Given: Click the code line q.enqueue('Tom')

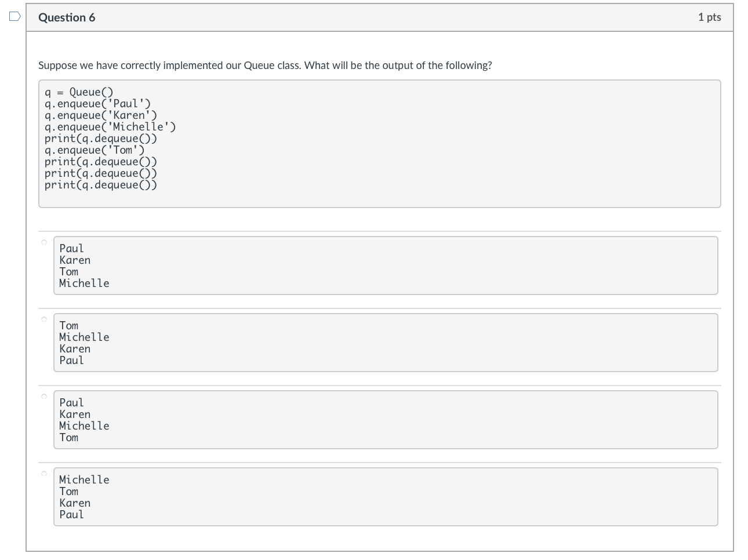Looking at the screenshot, I should pyautogui.click(x=95, y=150).
